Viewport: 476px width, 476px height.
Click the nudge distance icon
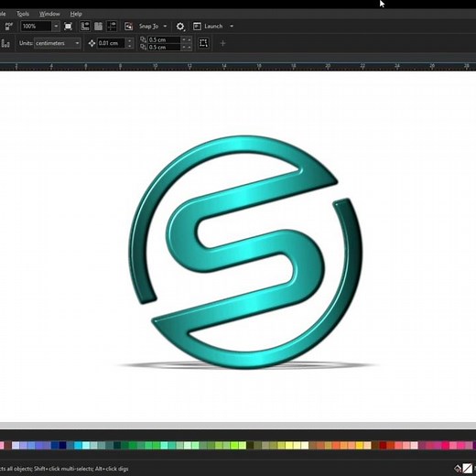[x=92, y=43]
